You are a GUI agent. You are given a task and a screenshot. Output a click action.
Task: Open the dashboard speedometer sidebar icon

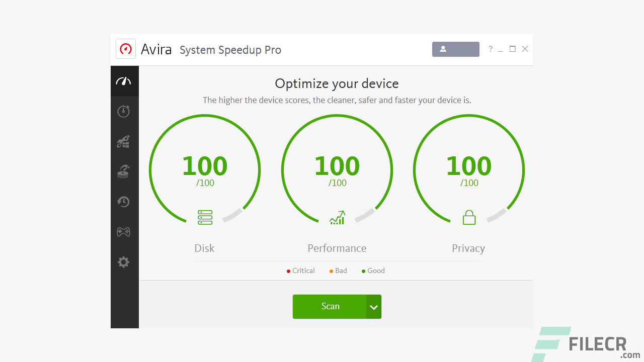[x=123, y=81]
